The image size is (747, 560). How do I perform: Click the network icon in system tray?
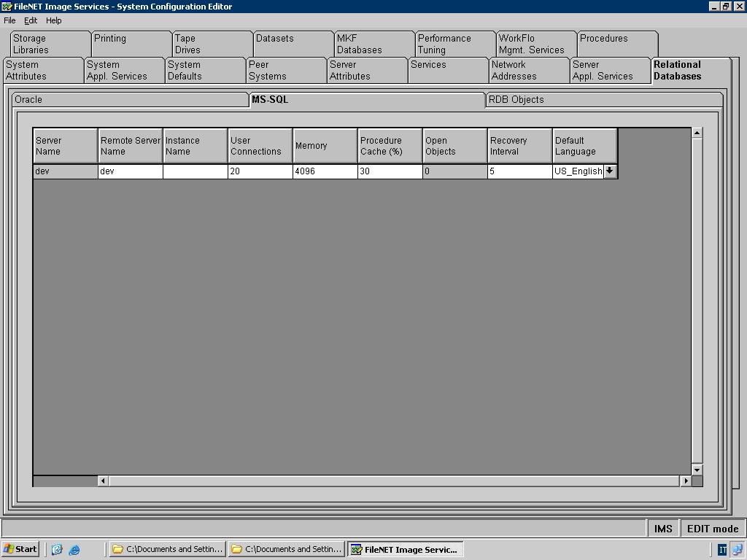738,550
